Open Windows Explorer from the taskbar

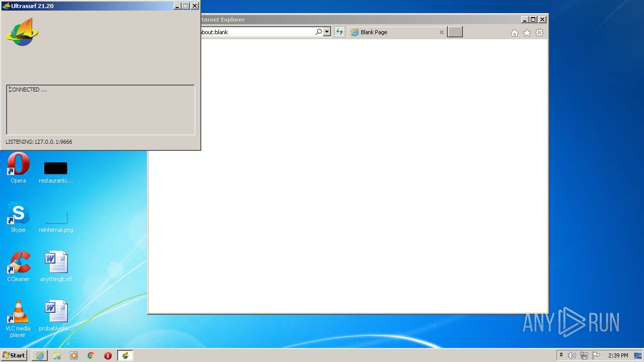coord(57,355)
